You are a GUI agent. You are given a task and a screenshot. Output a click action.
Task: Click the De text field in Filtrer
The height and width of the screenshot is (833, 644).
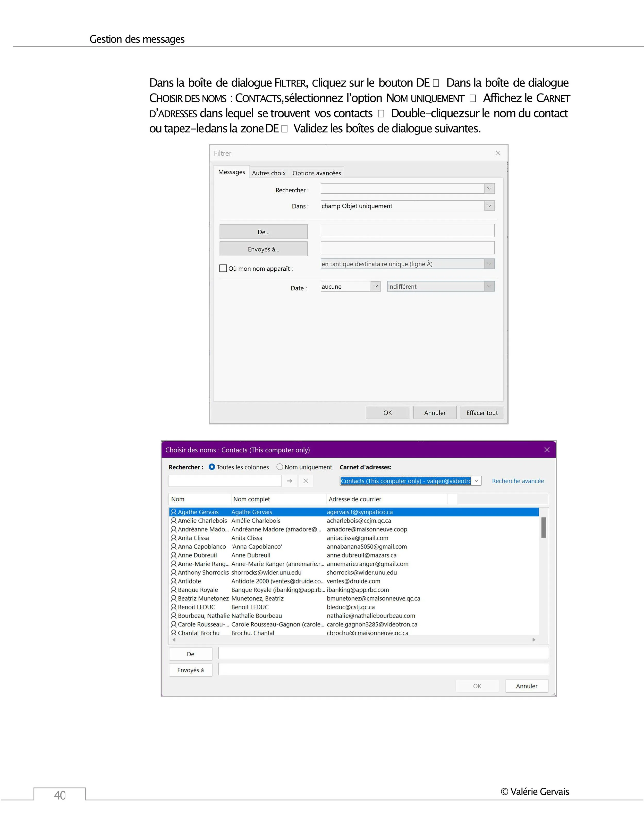408,230
